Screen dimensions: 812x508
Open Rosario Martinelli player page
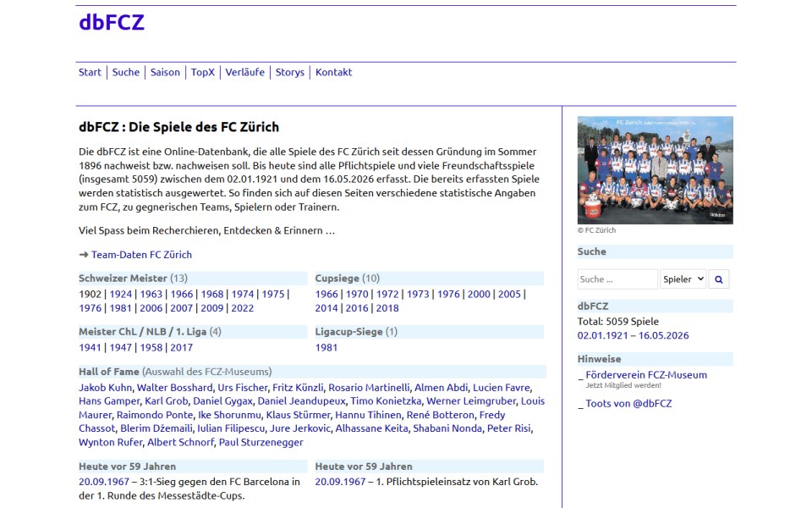369,387
